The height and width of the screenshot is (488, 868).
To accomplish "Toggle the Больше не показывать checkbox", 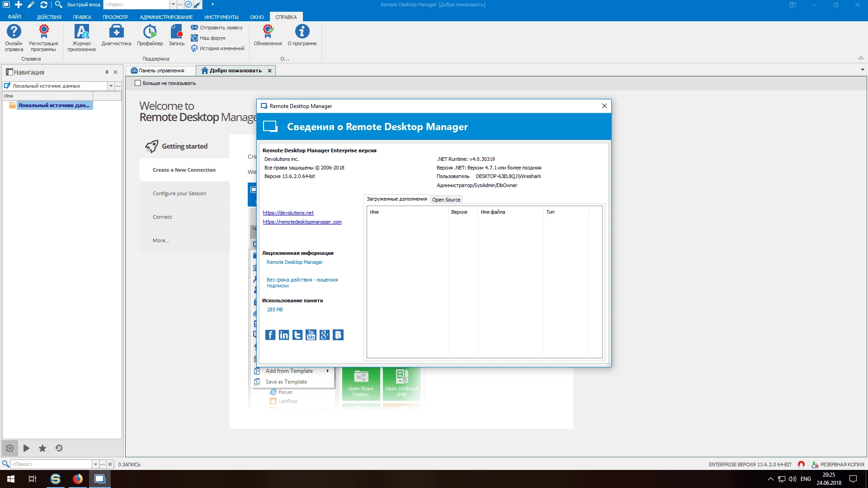I will click(138, 83).
